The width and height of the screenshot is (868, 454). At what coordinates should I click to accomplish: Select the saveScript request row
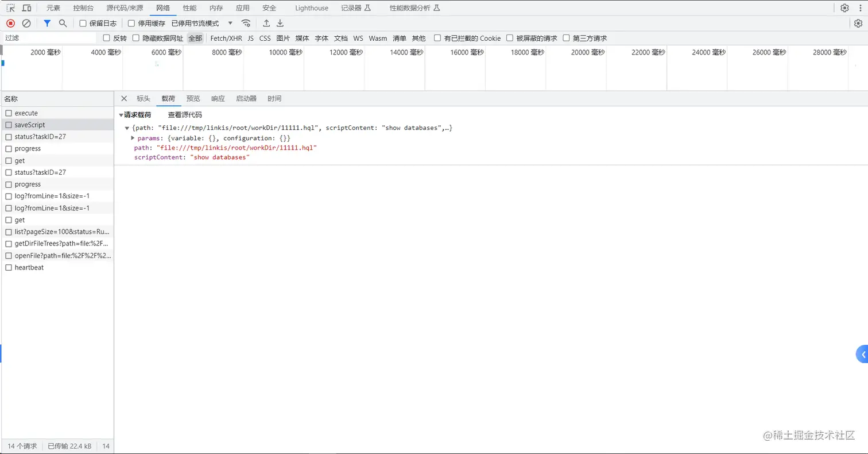pyautogui.click(x=57, y=125)
